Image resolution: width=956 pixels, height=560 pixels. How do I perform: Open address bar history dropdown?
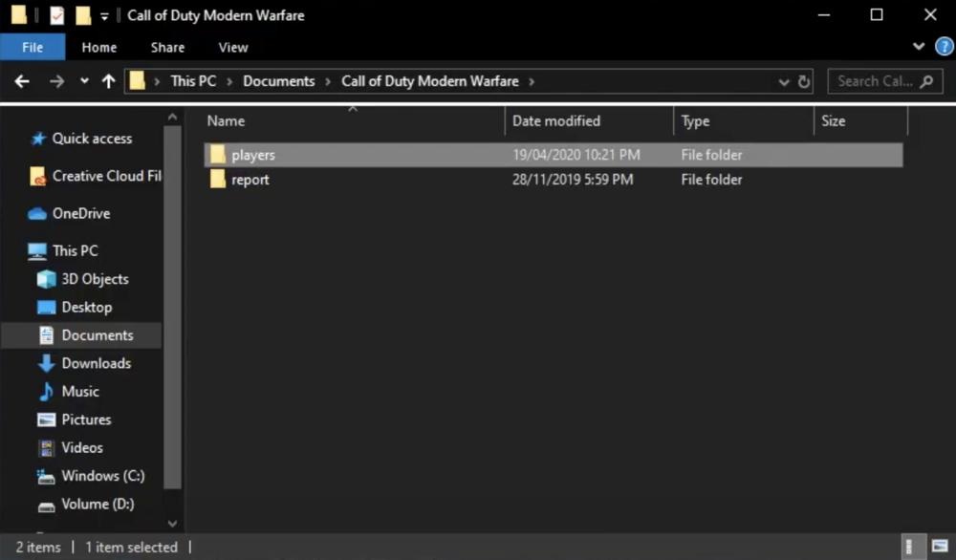(x=784, y=81)
